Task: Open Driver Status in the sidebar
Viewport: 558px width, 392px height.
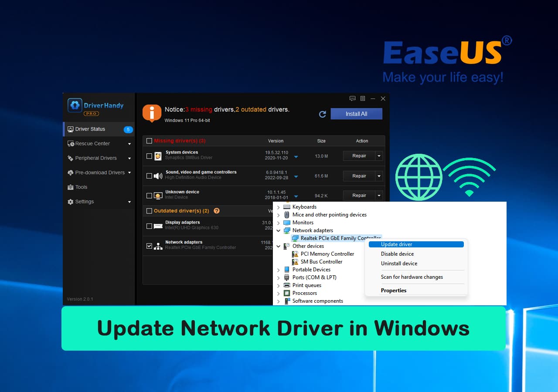Action: [99, 129]
